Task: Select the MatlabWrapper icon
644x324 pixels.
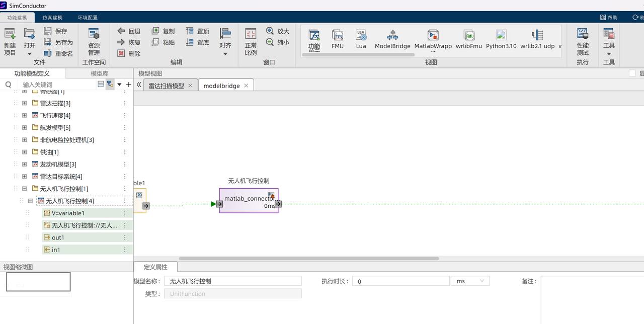Action: pyautogui.click(x=433, y=35)
